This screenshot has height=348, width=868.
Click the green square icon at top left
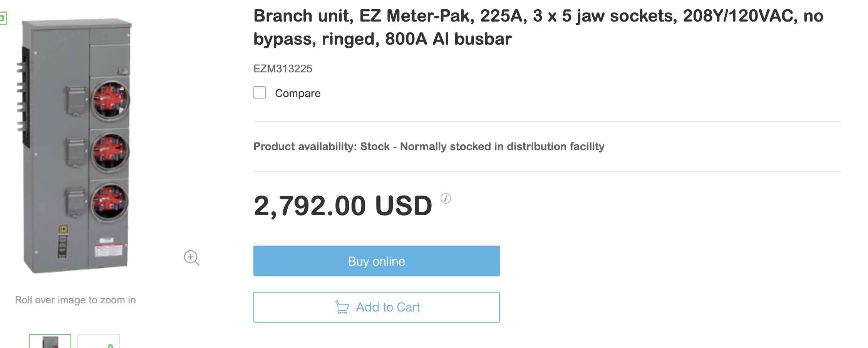(2, 18)
